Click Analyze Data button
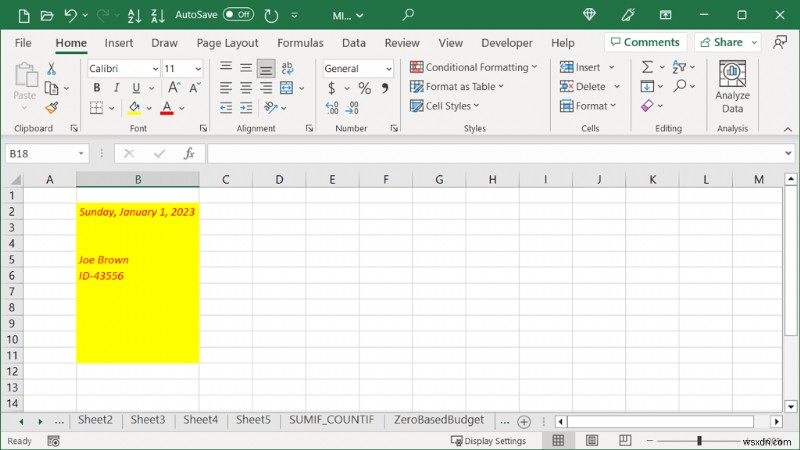This screenshot has height=450, width=800. pos(732,87)
